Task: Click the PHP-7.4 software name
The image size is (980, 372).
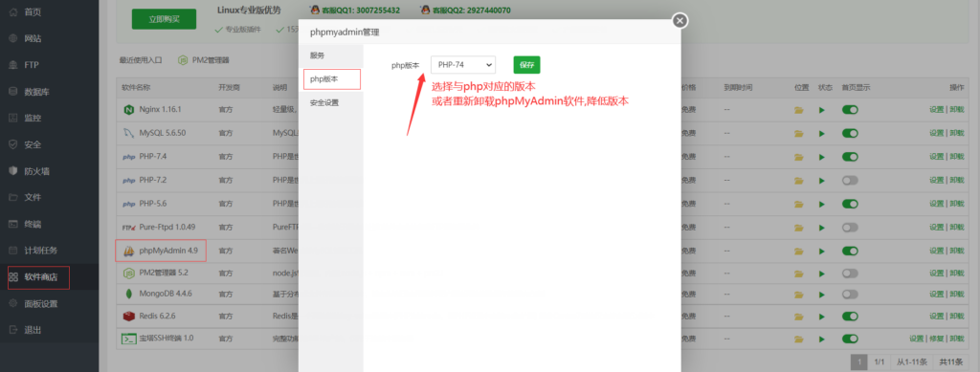Action: (153, 157)
